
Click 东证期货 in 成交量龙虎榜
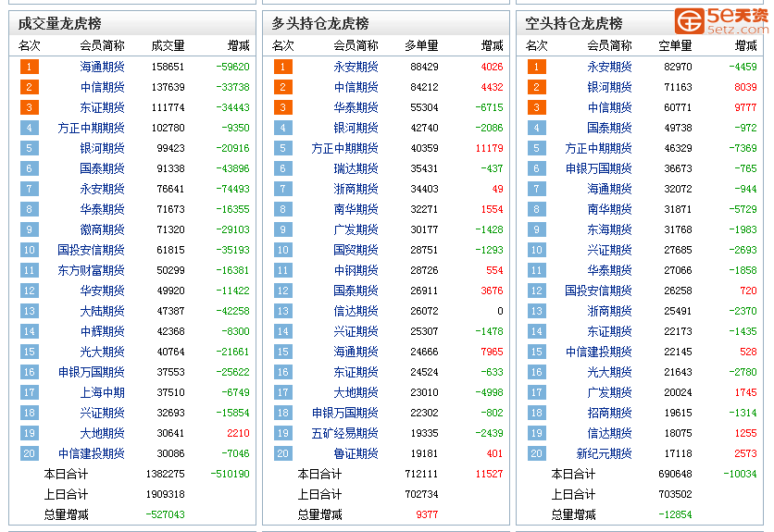point(102,107)
